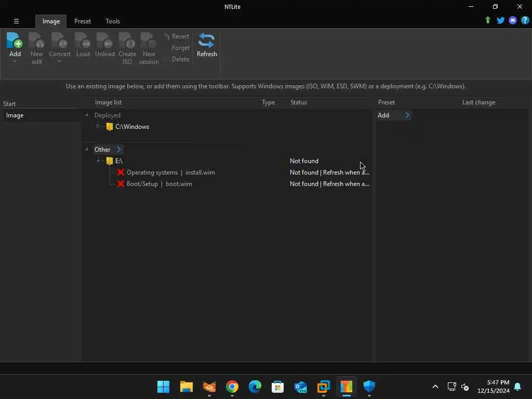Click the Delete button in the toolbar

click(180, 59)
